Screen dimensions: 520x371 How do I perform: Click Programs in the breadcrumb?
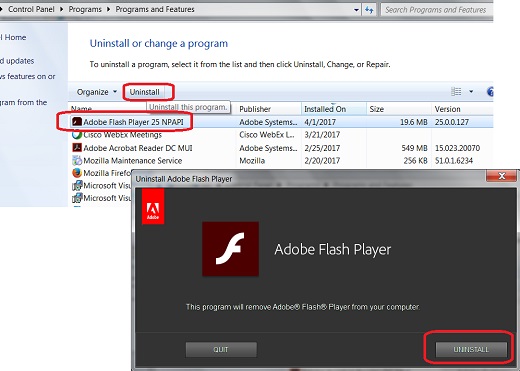(85, 9)
